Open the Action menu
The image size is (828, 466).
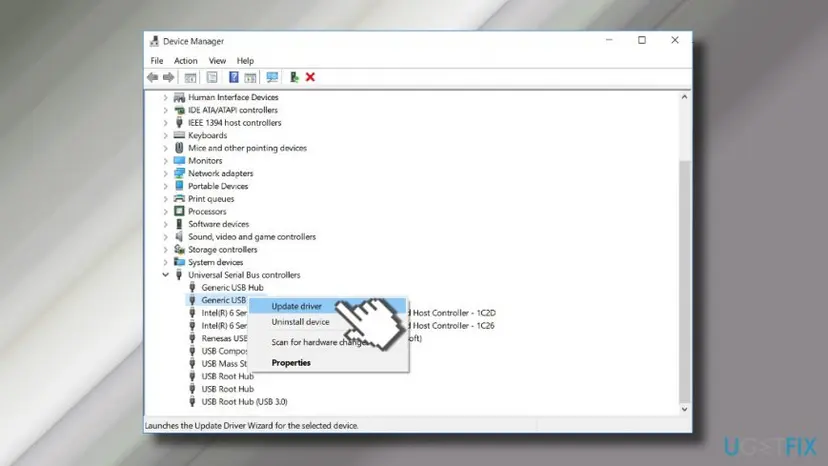[186, 61]
